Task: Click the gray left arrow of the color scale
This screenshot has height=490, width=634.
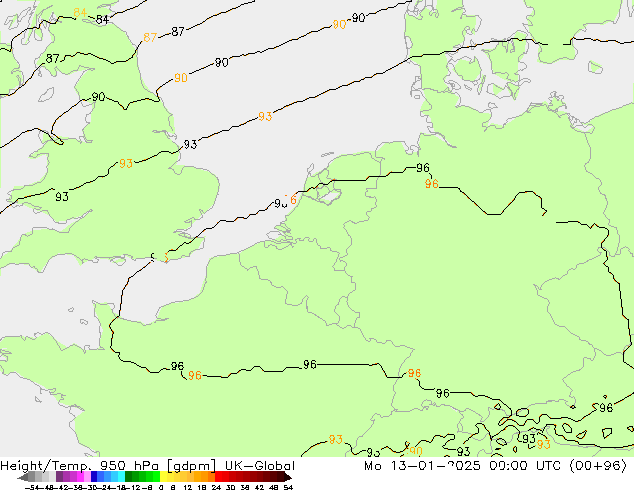Action: tap(23, 478)
